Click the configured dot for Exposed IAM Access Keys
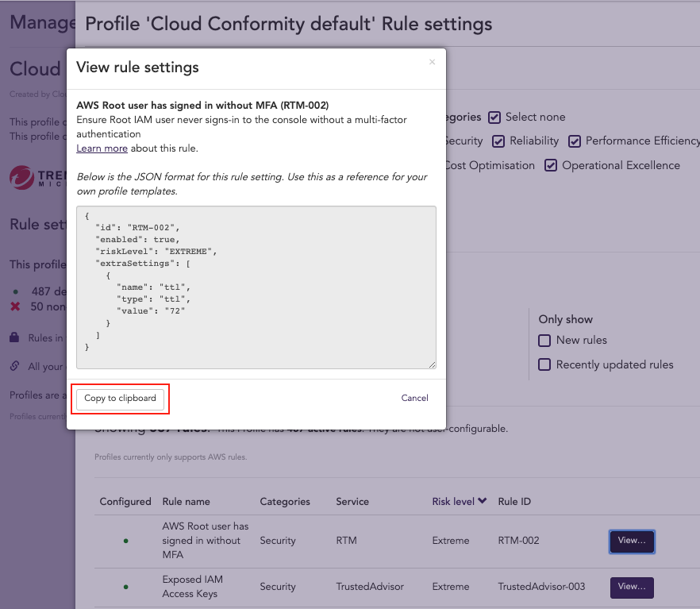The image size is (700, 609). pyautogui.click(x=126, y=587)
